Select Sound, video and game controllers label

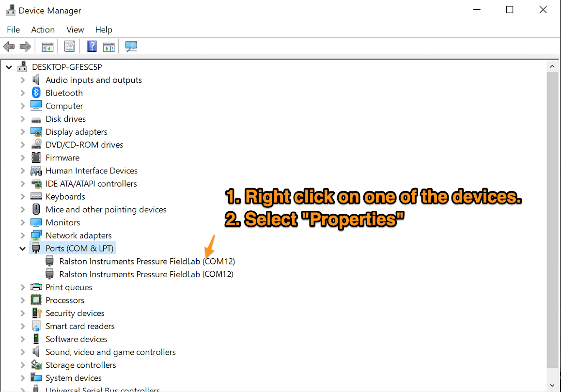(110, 352)
